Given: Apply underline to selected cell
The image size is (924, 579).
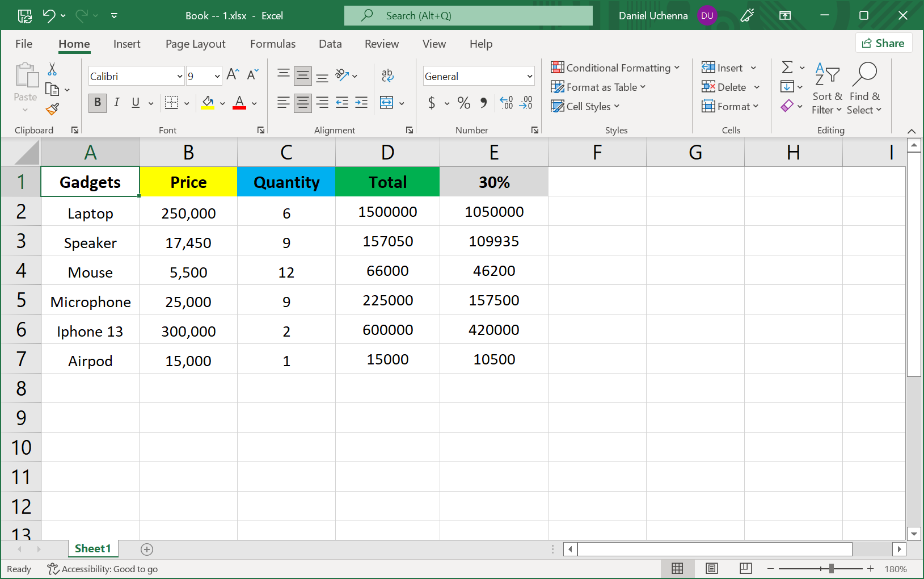Looking at the screenshot, I should tap(135, 103).
